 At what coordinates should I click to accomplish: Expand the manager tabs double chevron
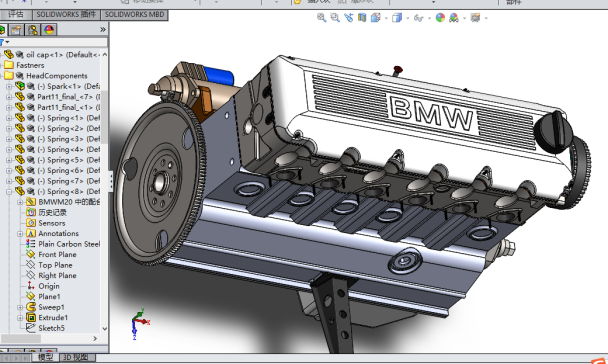click(x=102, y=29)
